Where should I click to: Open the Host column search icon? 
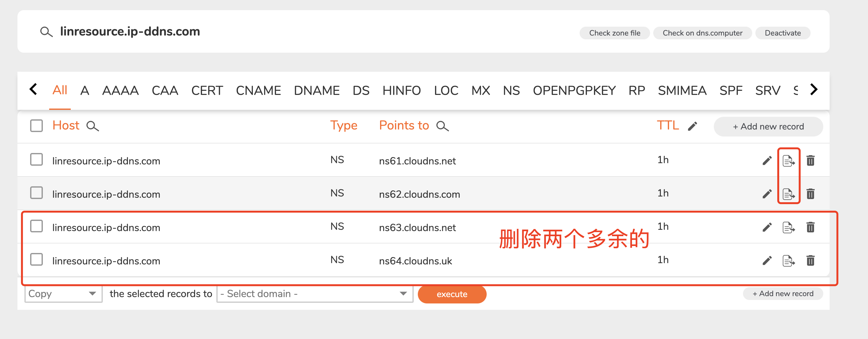[x=92, y=126]
